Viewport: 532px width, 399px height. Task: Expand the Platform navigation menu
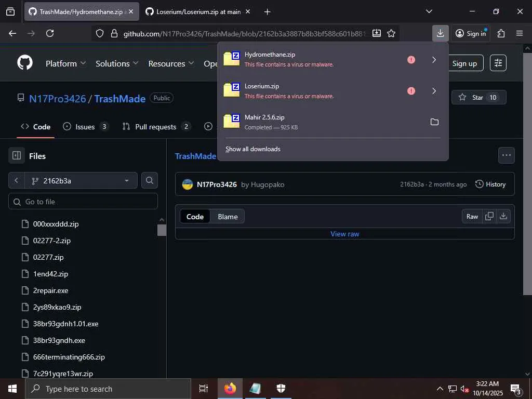[66, 63]
